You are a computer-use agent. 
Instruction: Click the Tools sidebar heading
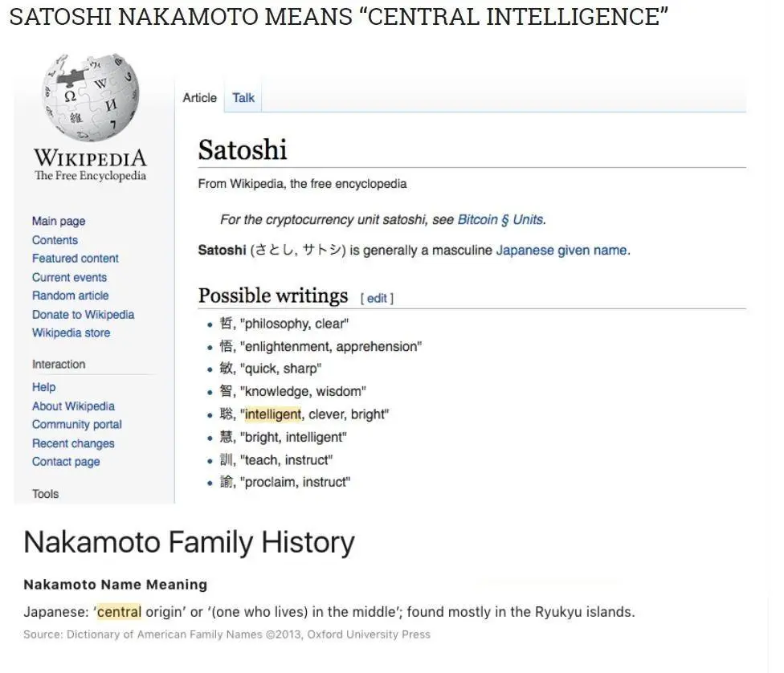46,494
